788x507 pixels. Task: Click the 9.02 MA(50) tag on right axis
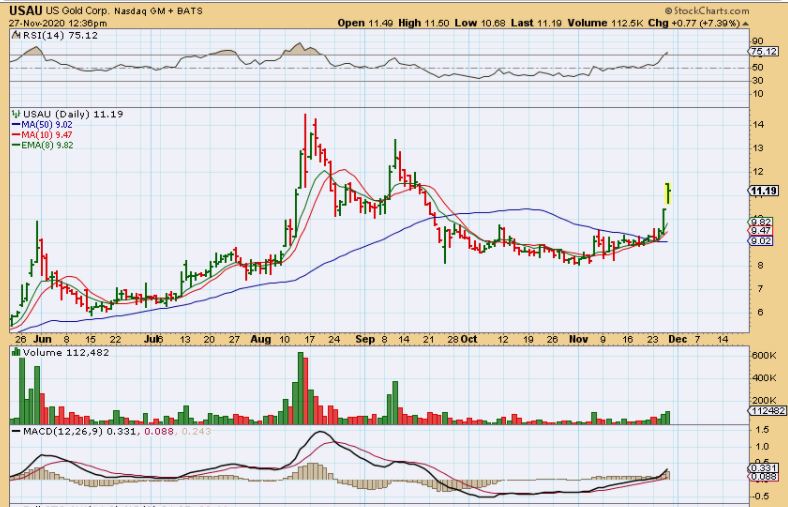(761, 241)
